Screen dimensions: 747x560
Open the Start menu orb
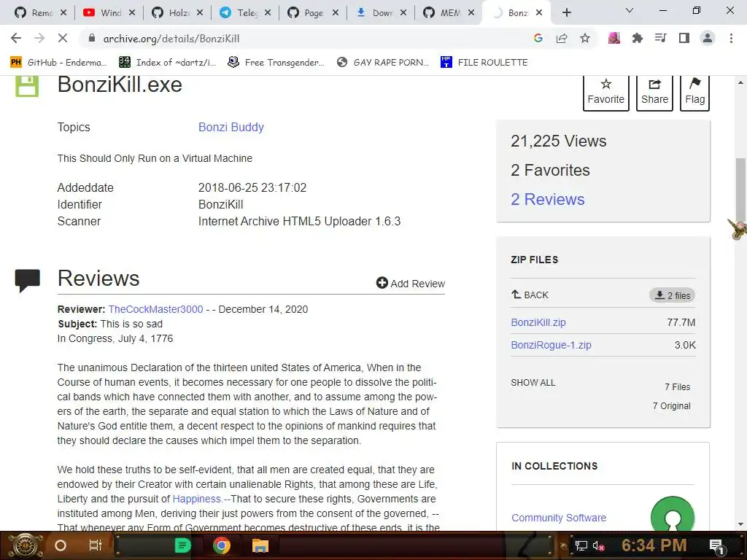point(26,545)
